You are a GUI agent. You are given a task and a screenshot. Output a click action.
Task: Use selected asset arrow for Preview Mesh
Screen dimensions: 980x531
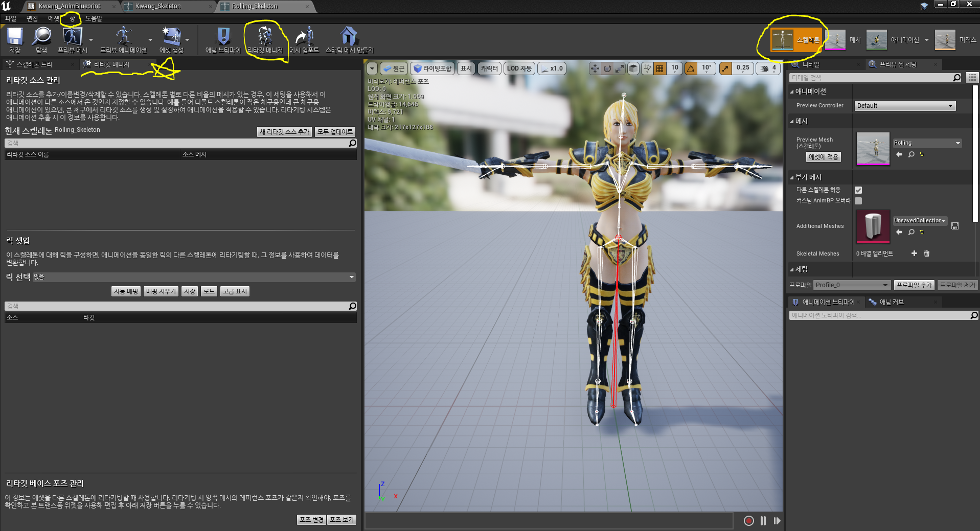pyautogui.click(x=899, y=154)
